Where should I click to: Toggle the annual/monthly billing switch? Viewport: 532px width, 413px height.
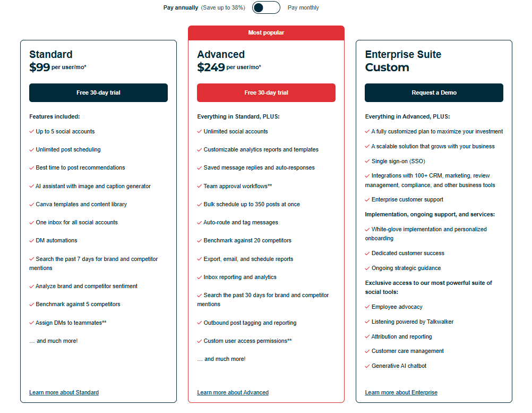(265, 7)
